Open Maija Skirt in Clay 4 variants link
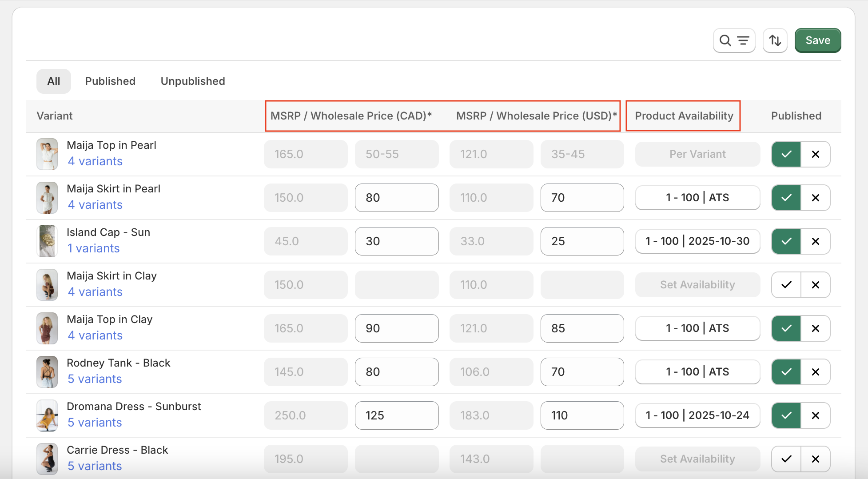The image size is (868, 479). tap(95, 292)
